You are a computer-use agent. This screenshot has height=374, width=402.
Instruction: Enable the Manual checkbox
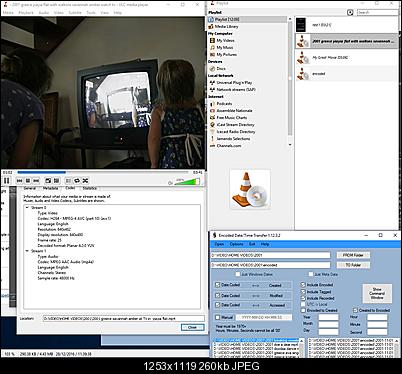pyautogui.click(x=217, y=317)
